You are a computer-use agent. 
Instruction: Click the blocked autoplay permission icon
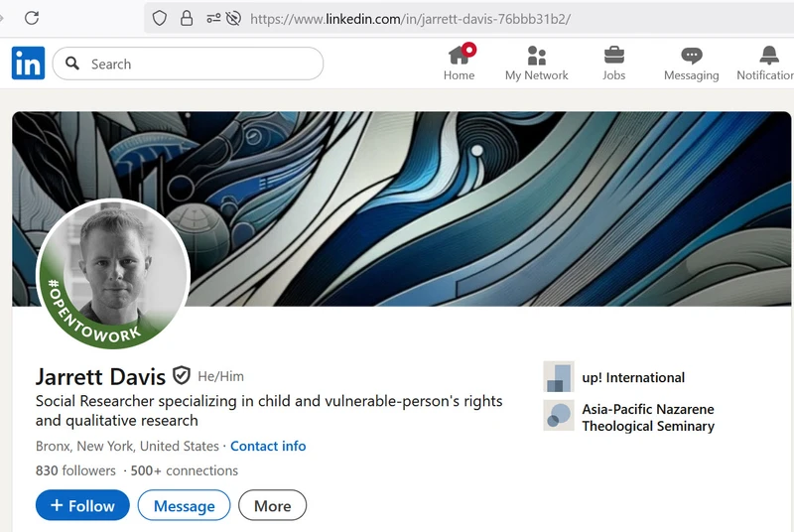tap(234, 18)
